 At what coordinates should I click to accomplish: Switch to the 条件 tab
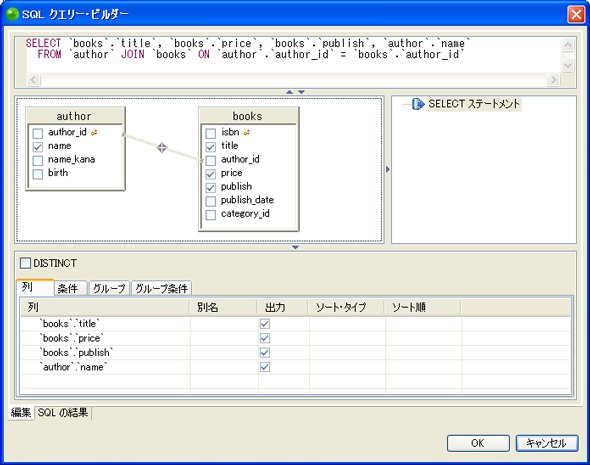point(68,289)
